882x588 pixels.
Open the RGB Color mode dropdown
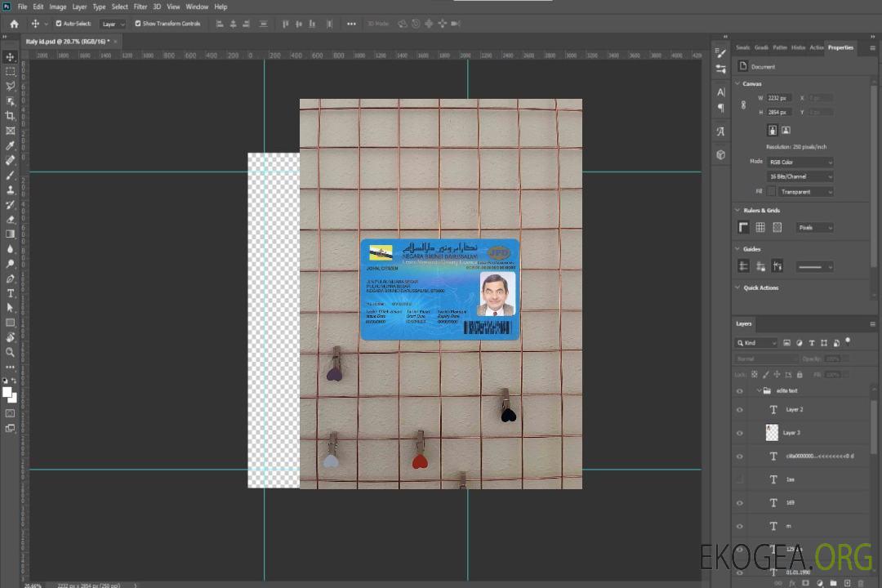800,162
